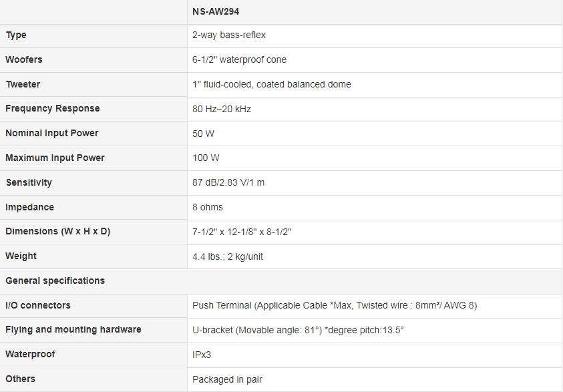Click the 100 W maximum power value
This screenshot has width=563, height=392.
[x=206, y=158]
